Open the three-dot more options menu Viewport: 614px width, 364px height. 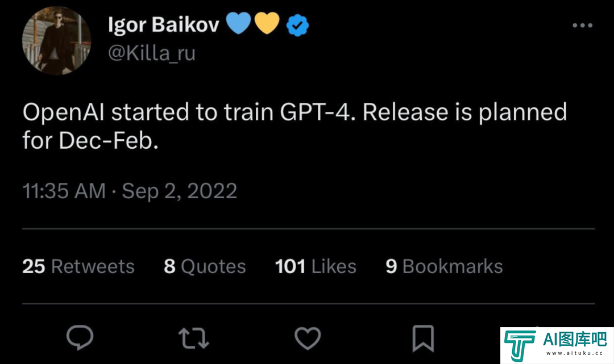pos(582,26)
